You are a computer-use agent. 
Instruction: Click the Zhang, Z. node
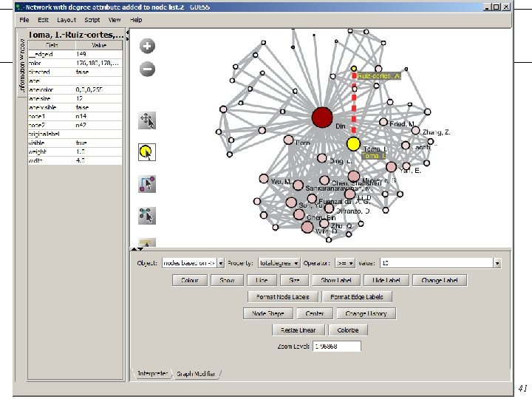[x=415, y=131]
